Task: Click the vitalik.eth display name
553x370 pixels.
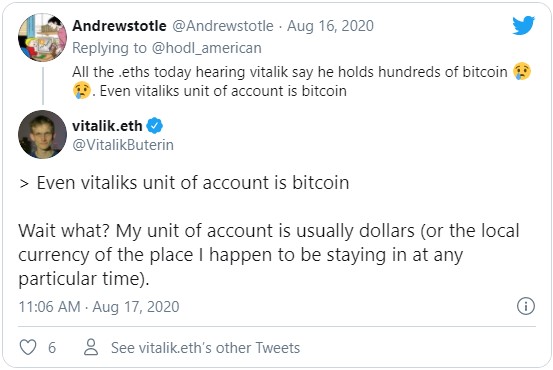Action: (x=107, y=126)
